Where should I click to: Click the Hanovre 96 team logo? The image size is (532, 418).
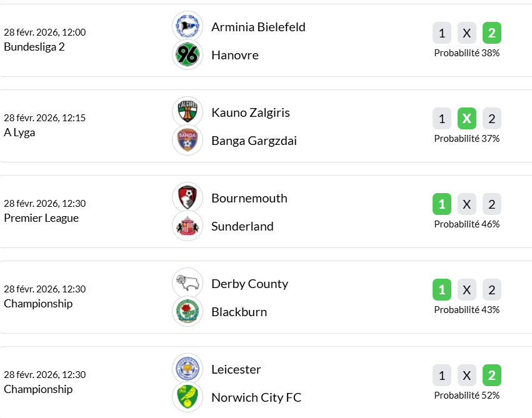188,55
